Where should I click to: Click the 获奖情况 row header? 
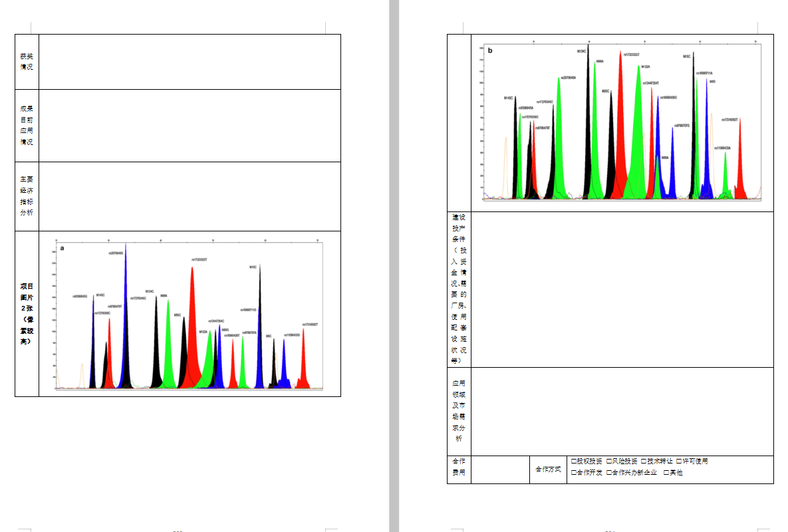coord(27,62)
